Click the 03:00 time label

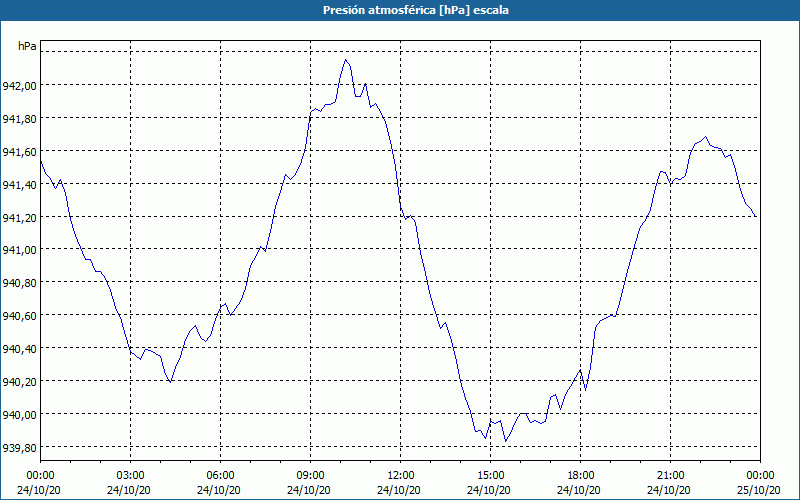(131, 476)
